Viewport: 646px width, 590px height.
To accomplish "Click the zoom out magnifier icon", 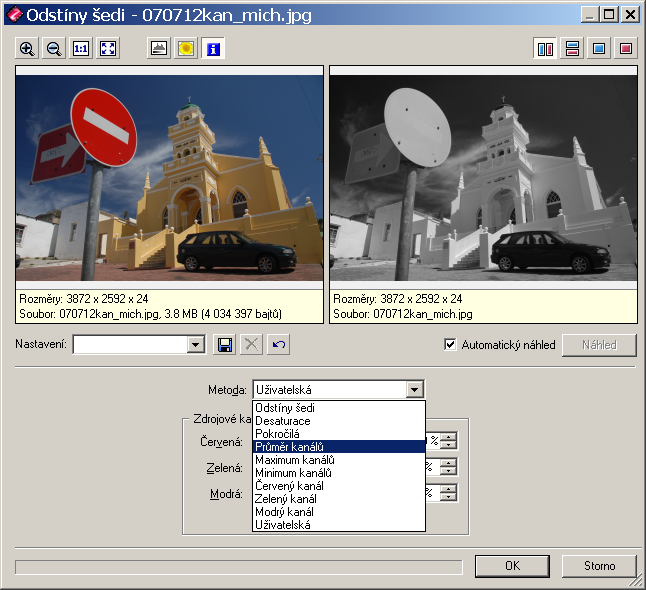I will tap(54, 48).
